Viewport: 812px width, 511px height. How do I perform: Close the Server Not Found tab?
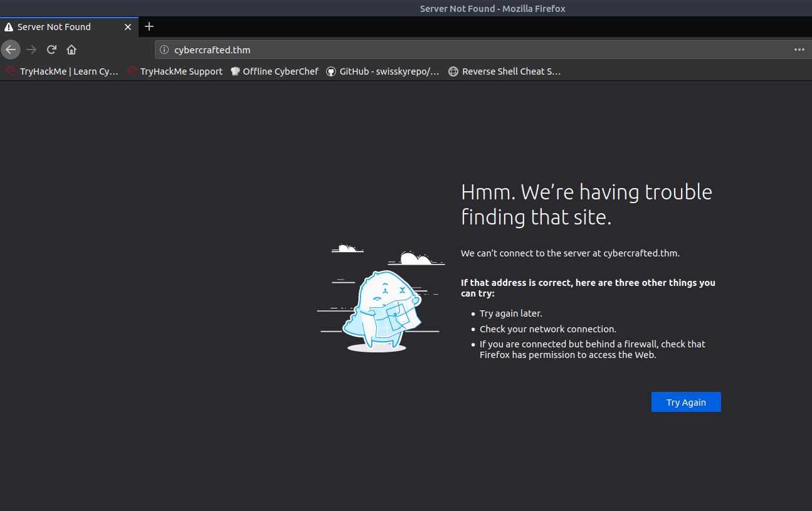pos(128,27)
